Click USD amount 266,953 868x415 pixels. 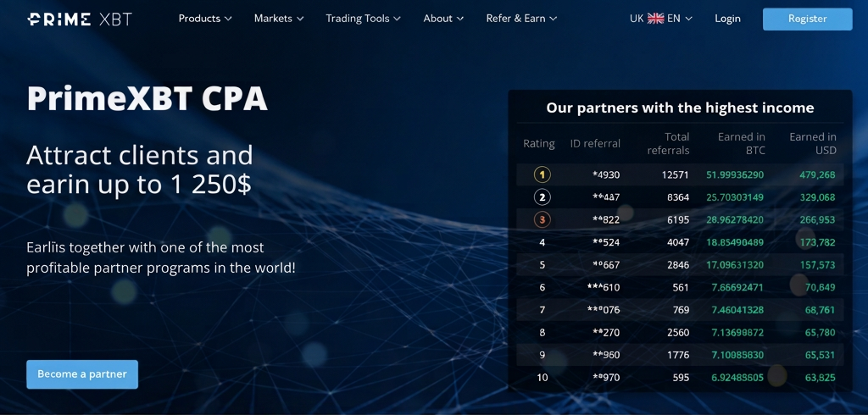coord(817,219)
